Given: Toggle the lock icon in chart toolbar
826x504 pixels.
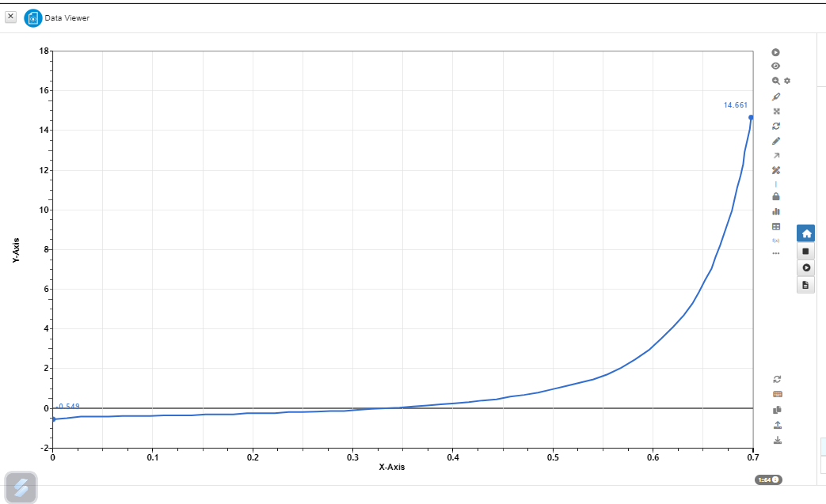Looking at the screenshot, I should click(776, 196).
